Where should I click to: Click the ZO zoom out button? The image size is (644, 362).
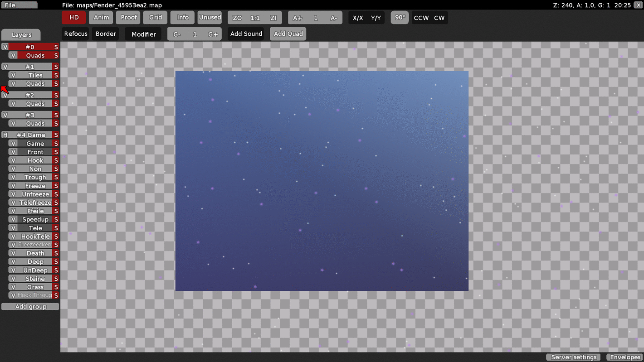pos(237,18)
